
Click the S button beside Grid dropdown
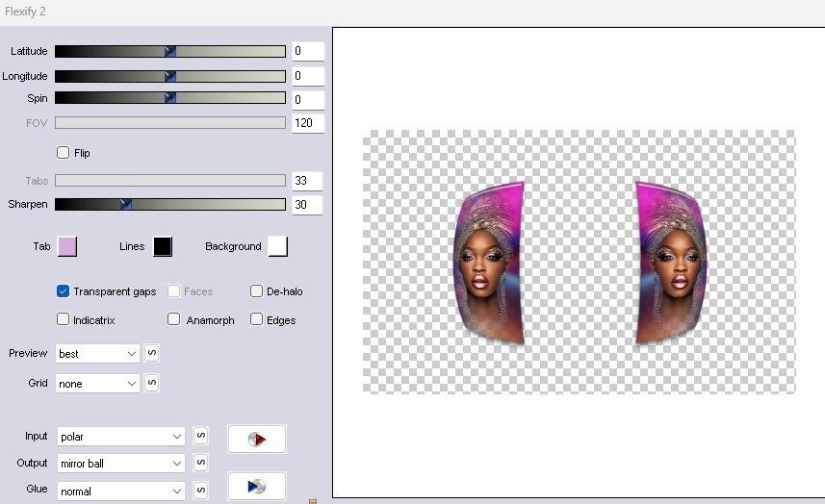click(x=151, y=383)
